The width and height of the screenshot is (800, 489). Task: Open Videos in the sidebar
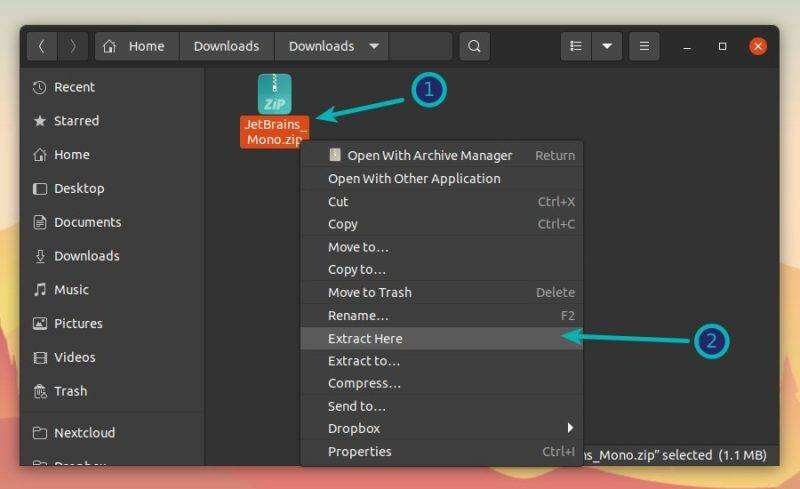coord(112,357)
